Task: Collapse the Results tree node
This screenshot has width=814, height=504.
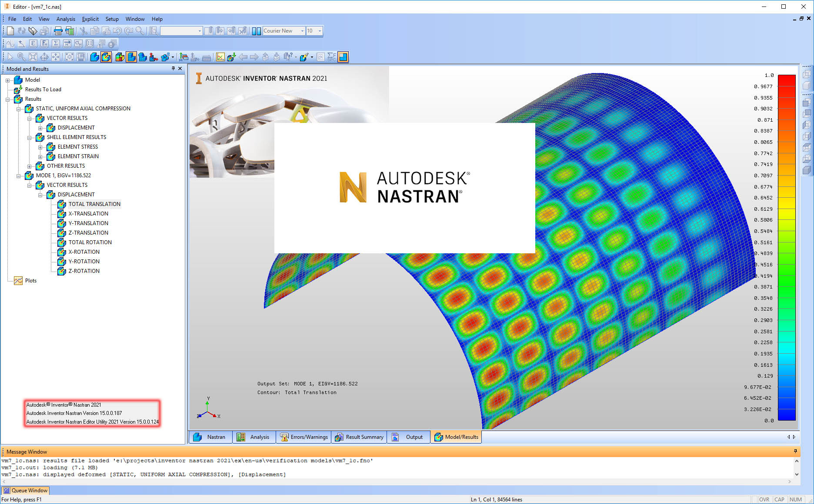Action: pos(7,99)
